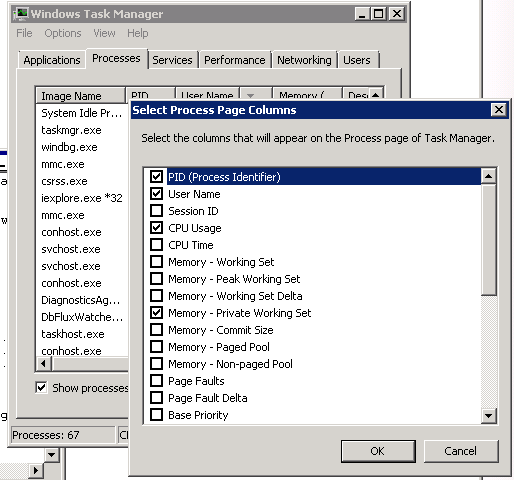This screenshot has width=514, height=480.
Task: Sort processes by Image Name header
Action: point(81,95)
